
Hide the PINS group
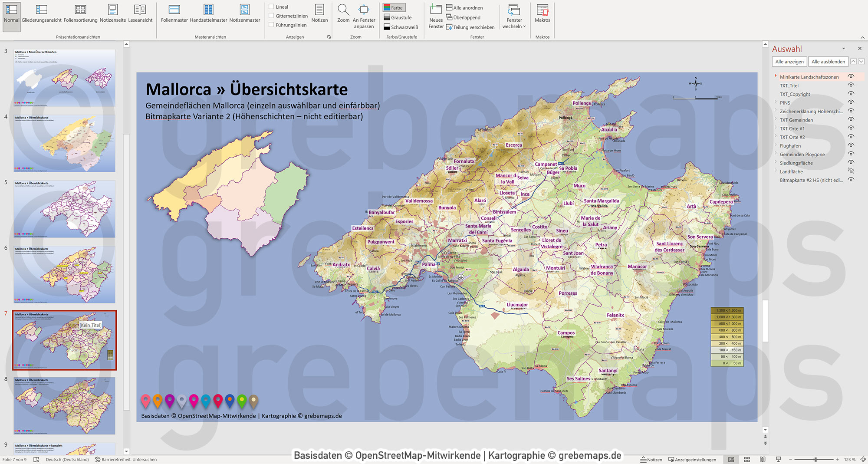pyautogui.click(x=851, y=102)
